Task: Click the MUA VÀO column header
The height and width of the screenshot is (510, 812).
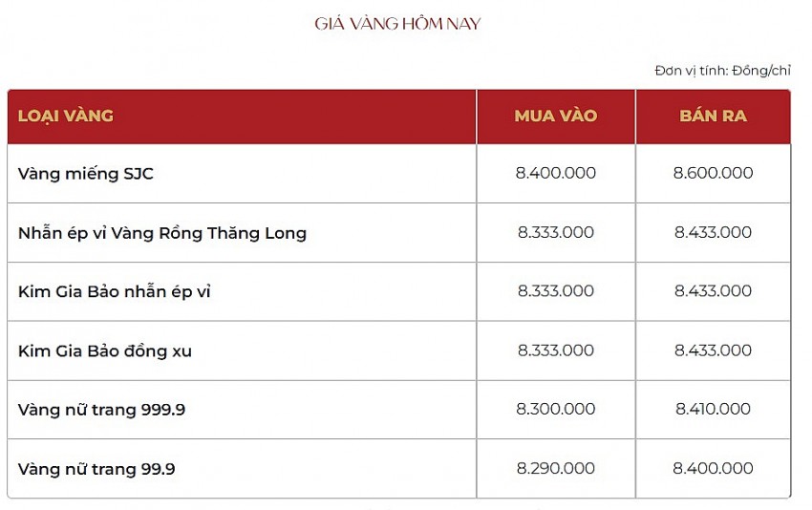Action: point(556,116)
